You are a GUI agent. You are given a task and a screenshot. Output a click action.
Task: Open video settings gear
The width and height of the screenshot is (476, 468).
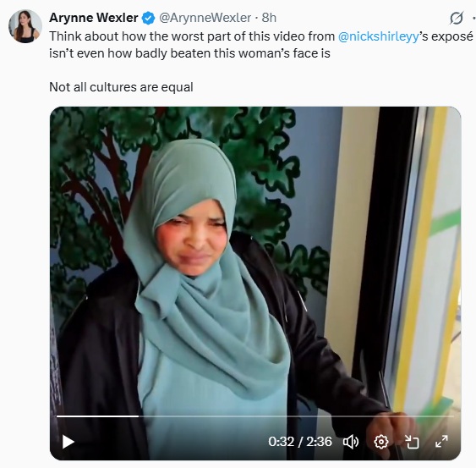click(381, 442)
